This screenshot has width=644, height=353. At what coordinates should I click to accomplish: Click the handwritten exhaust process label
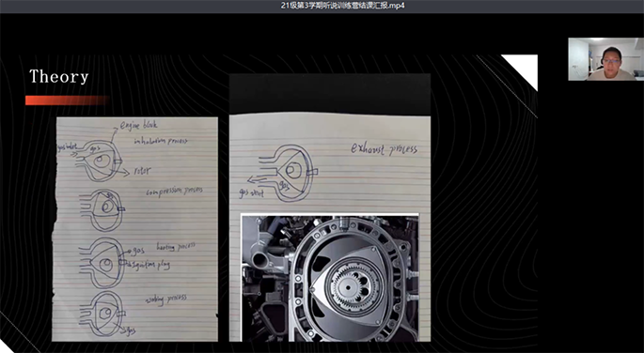384,149
